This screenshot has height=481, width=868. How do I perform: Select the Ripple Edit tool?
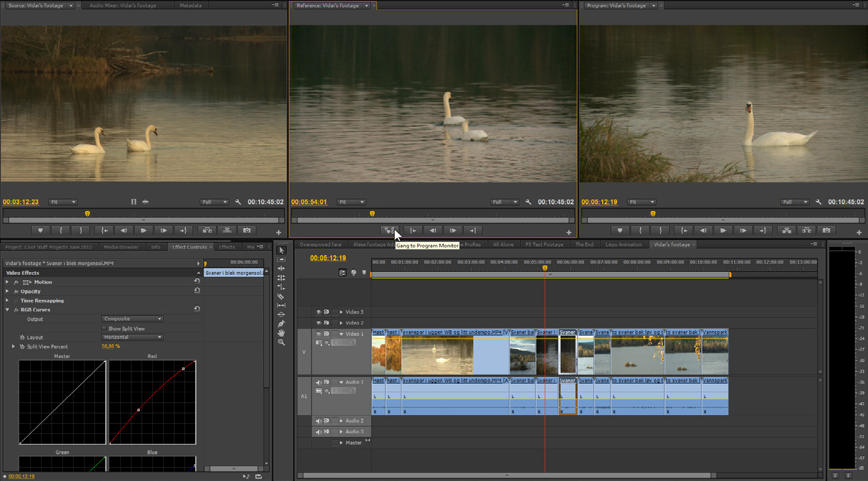281,269
